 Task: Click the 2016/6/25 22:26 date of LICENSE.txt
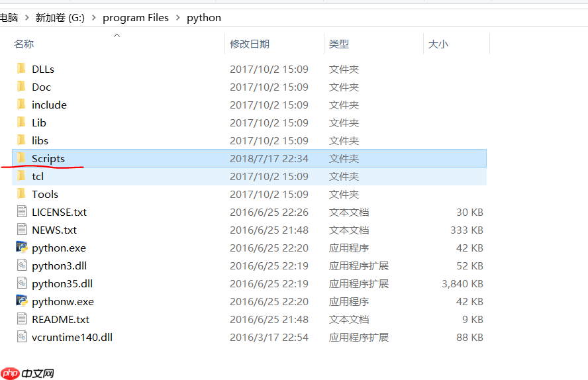269,212
